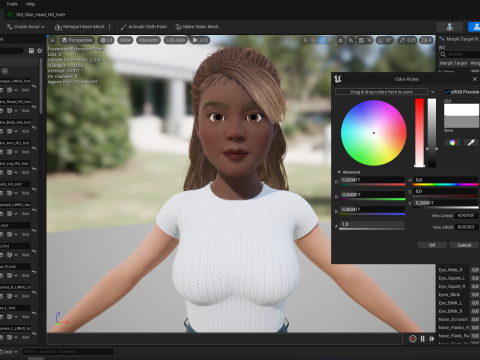480x360 pixels.
Task: Toggle grid snapping icon
Action: click(x=361, y=40)
